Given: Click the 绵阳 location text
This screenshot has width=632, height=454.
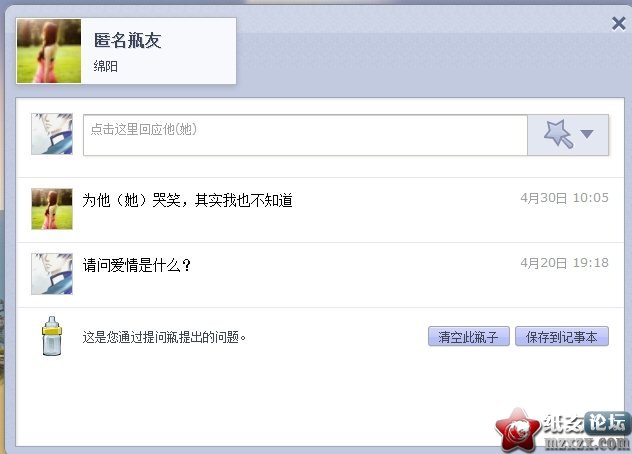Looking at the screenshot, I should [x=106, y=66].
